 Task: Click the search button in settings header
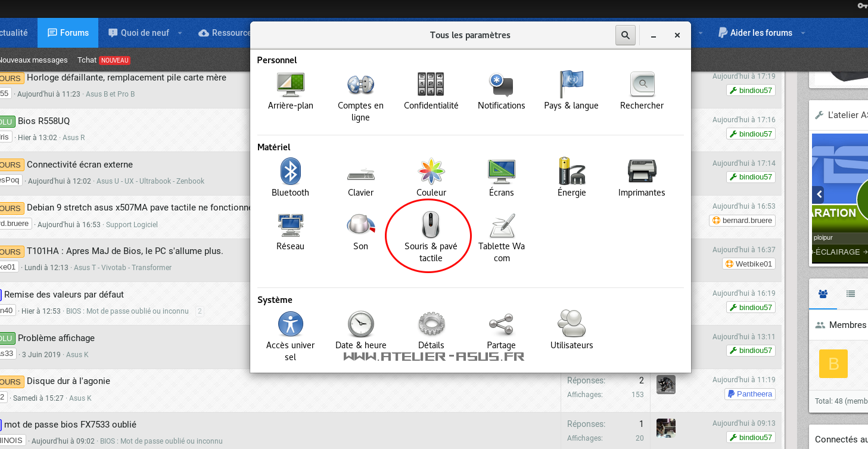pos(625,35)
